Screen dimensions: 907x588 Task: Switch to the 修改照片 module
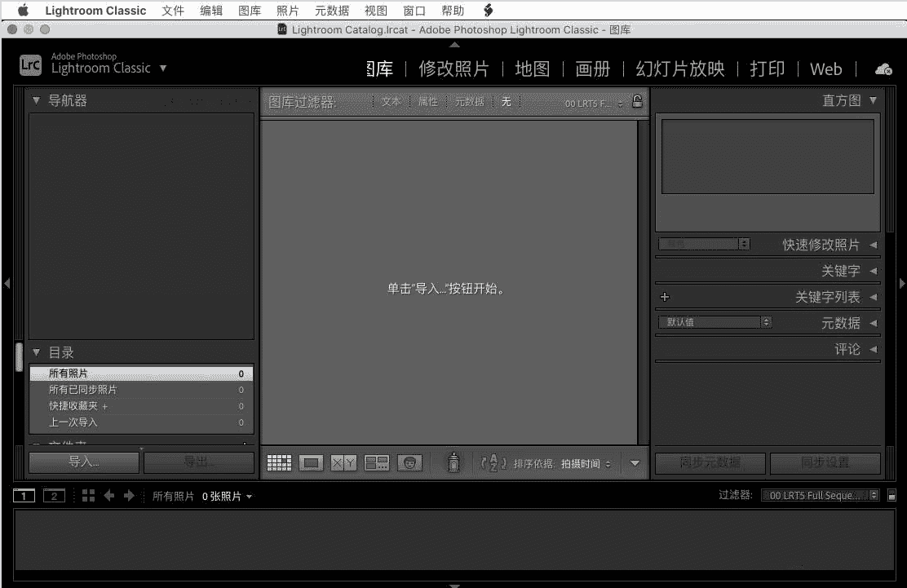(454, 69)
